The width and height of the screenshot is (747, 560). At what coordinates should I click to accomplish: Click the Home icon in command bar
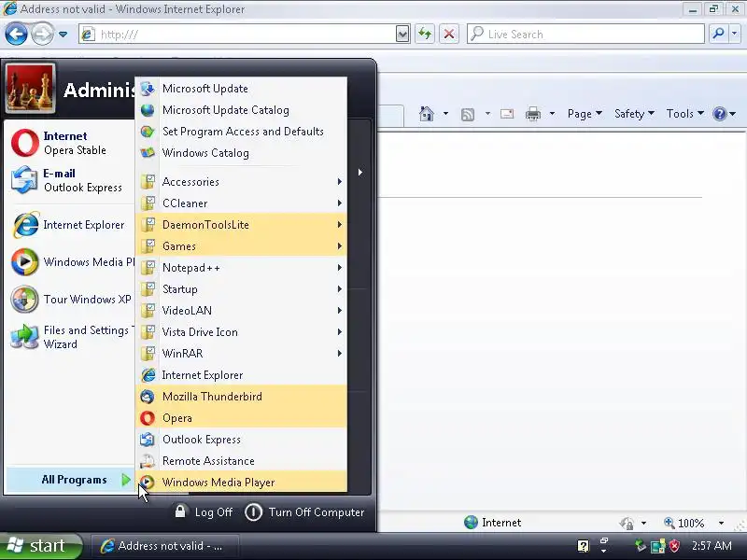point(427,114)
